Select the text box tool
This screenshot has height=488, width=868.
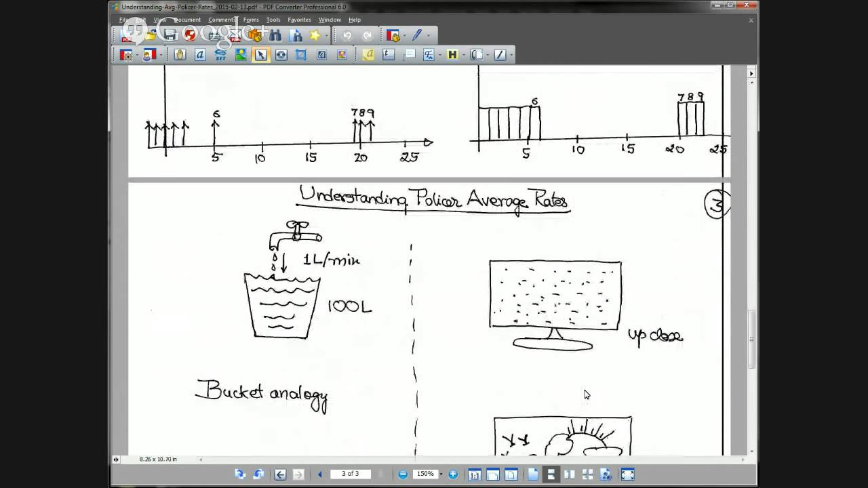[389, 55]
